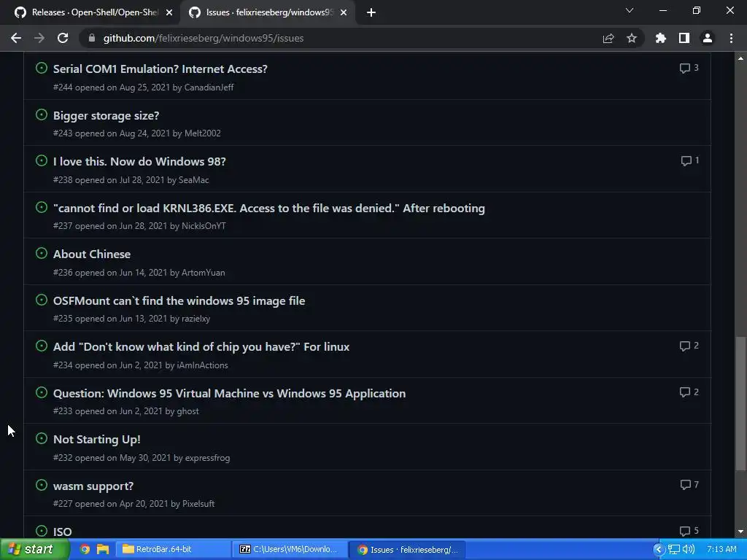Click open-issue icon beside OSFMount issue
The height and width of the screenshot is (560, 747).
point(42,300)
